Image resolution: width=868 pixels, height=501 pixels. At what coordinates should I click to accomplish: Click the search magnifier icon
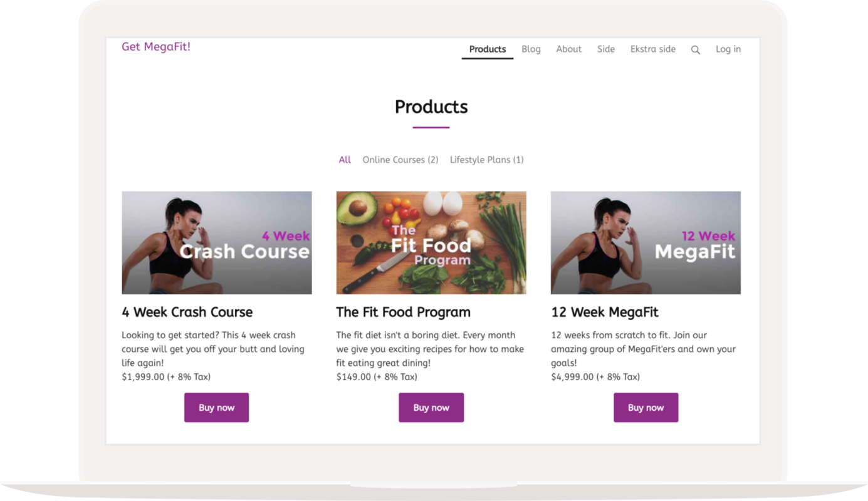point(695,50)
